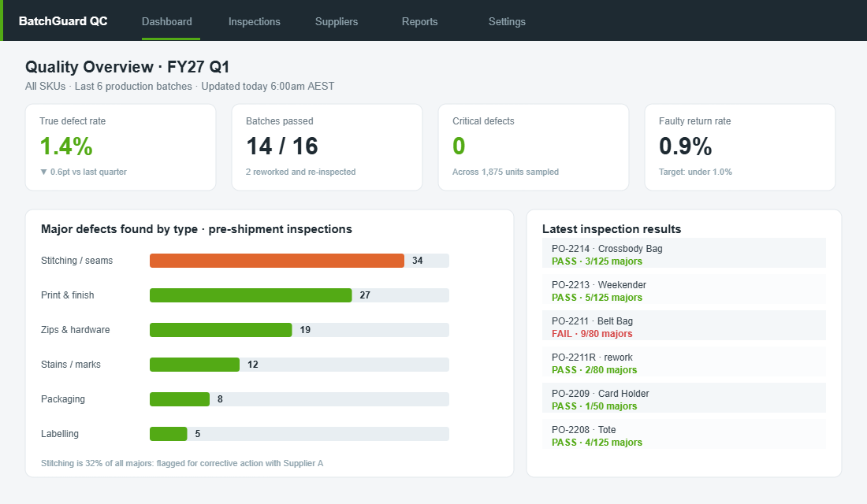
Task: Click the print & finish count 27
Action: 365,295
